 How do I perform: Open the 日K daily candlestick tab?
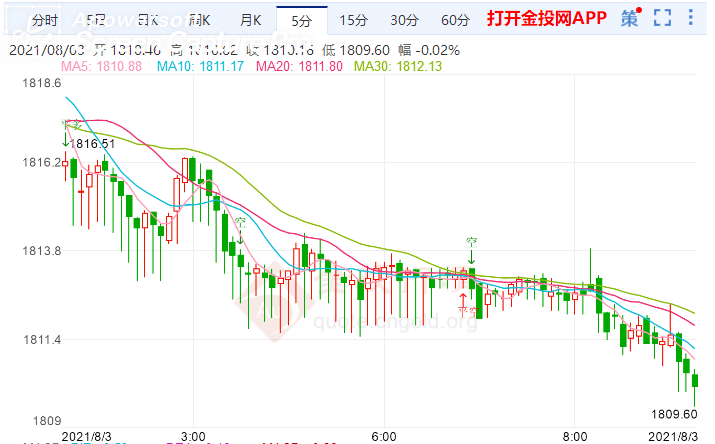[148, 21]
